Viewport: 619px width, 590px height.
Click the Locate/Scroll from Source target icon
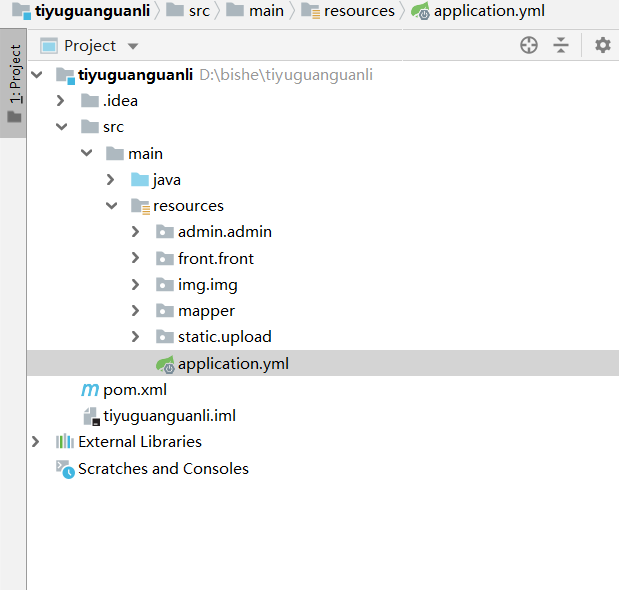tap(529, 45)
